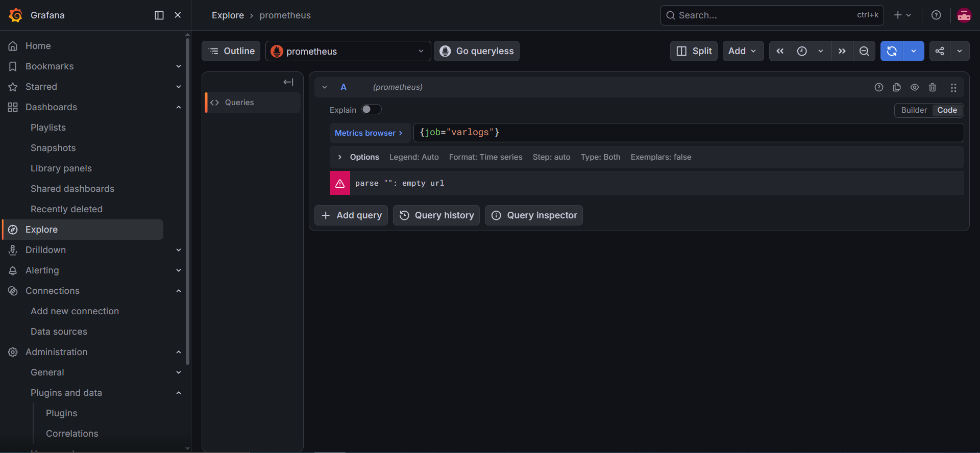
Task: Go to Alerting in the sidebar
Action: [42, 270]
